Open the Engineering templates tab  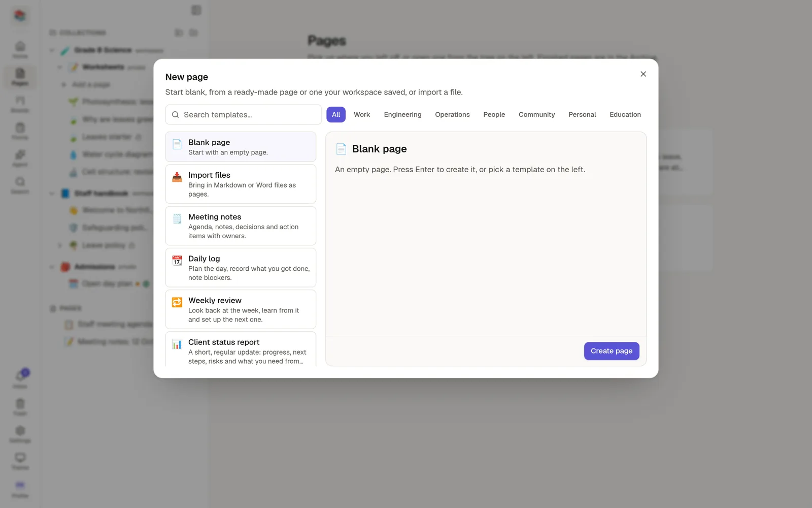pos(402,115)
